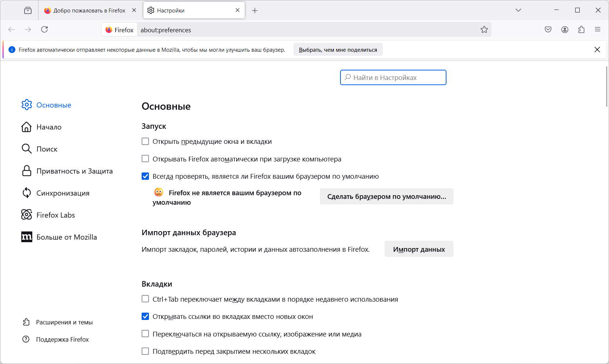Click 'Сделать браузером по умолчанию...' button
Image resolution: width=609 pixels, height=364 pixels.
coord(387,196)
